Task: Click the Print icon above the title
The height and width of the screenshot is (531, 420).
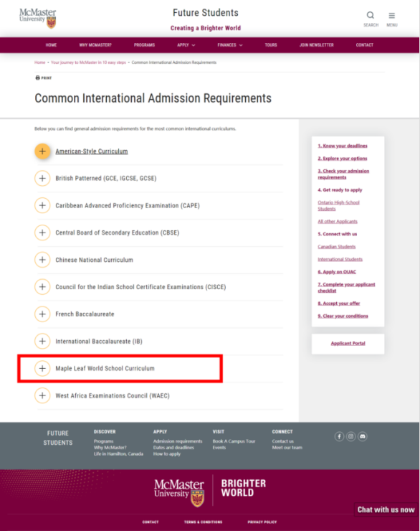Action: point(37,78)
